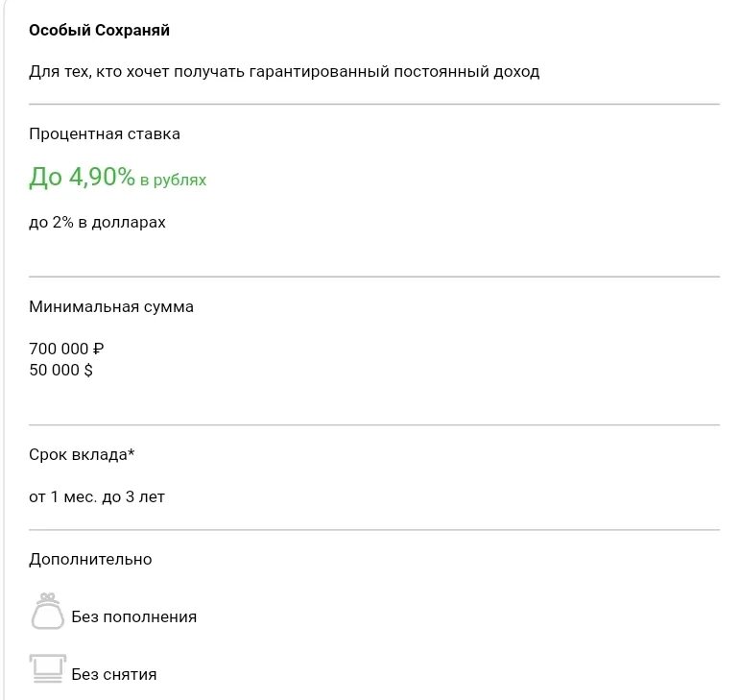Select the до 2% в долларах text
Screen dimensions: 740x700
[x=97, y=222]
